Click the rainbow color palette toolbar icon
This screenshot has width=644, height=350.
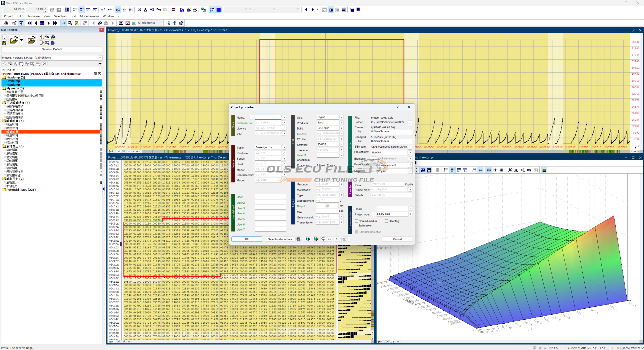(x=173, y=10)
